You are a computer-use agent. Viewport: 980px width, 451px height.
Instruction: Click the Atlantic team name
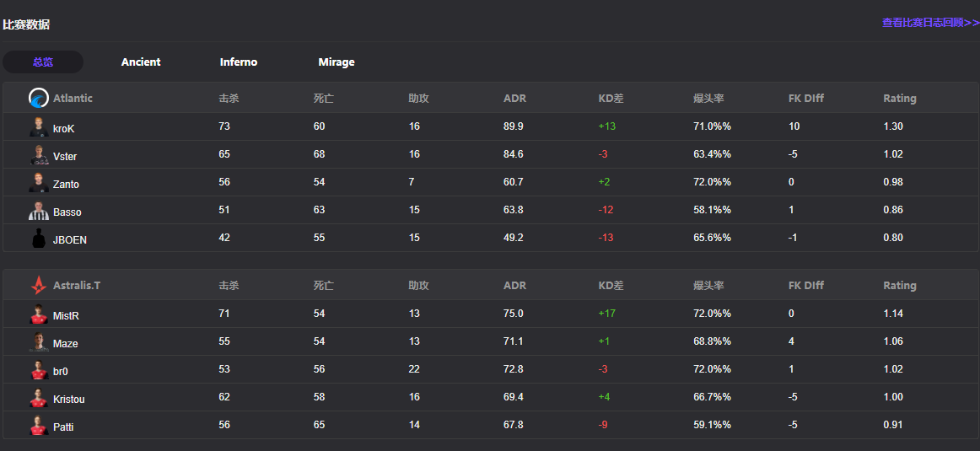pyautogui.click(x=73, y=98)
